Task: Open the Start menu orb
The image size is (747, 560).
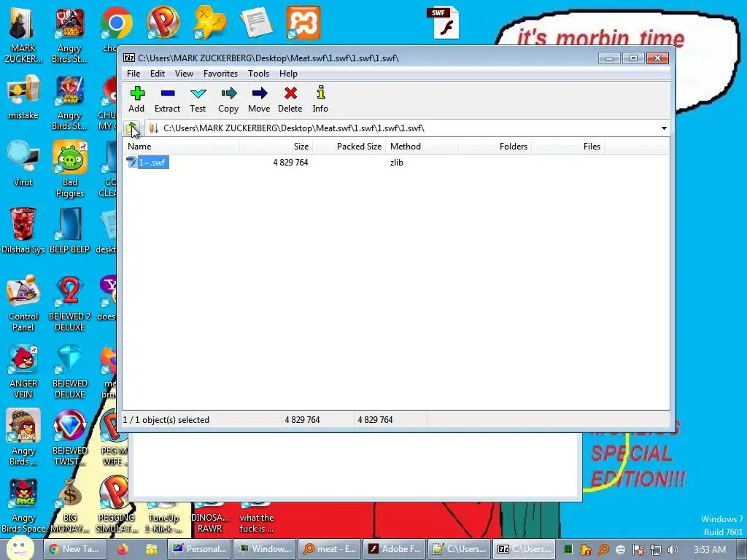Action: [20, 548]
